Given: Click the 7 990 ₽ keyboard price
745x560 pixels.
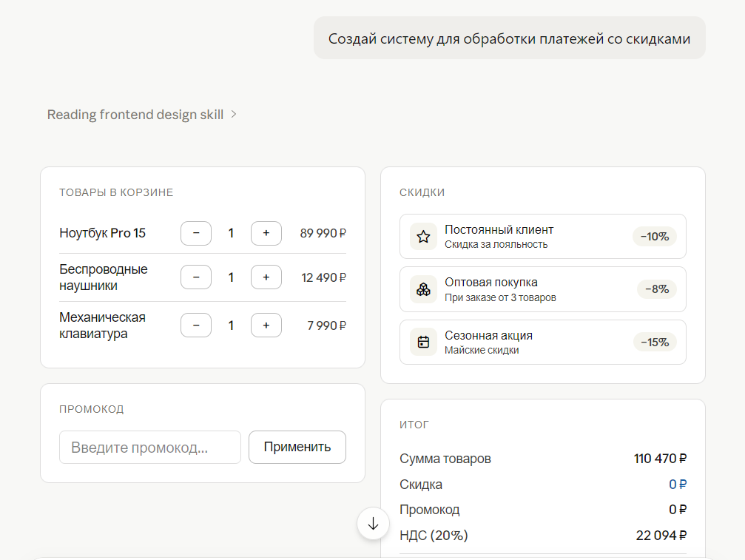Looking at the screenshot, I should click(327, 325).
